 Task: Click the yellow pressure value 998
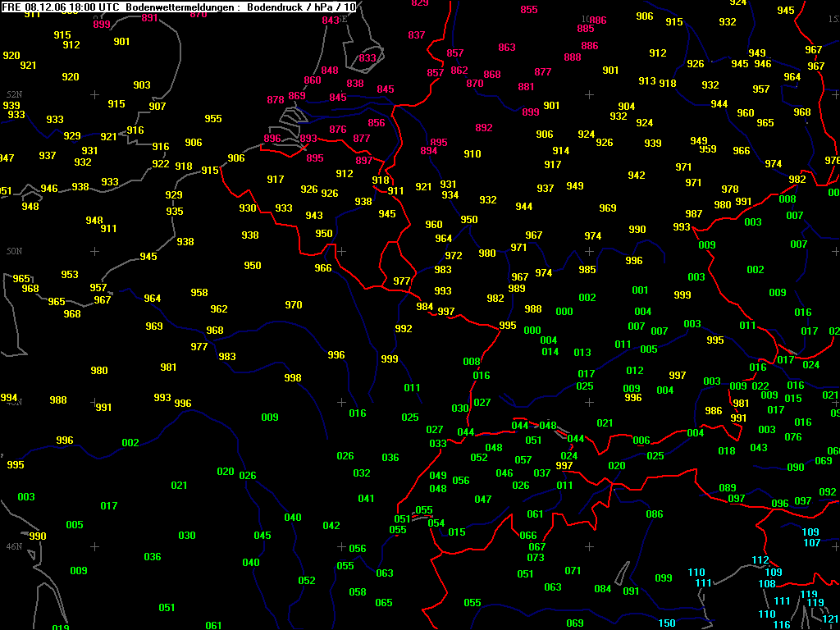click(x=293, y=378)
